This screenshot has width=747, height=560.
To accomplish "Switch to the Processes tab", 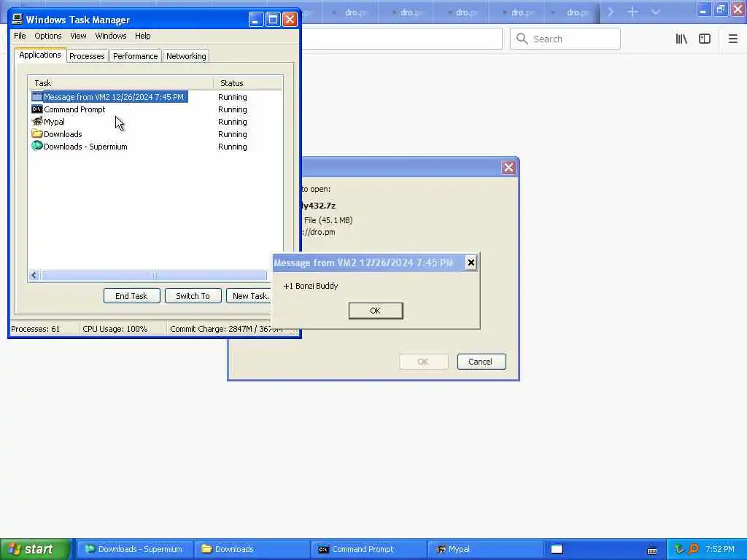I will (87, 56).
